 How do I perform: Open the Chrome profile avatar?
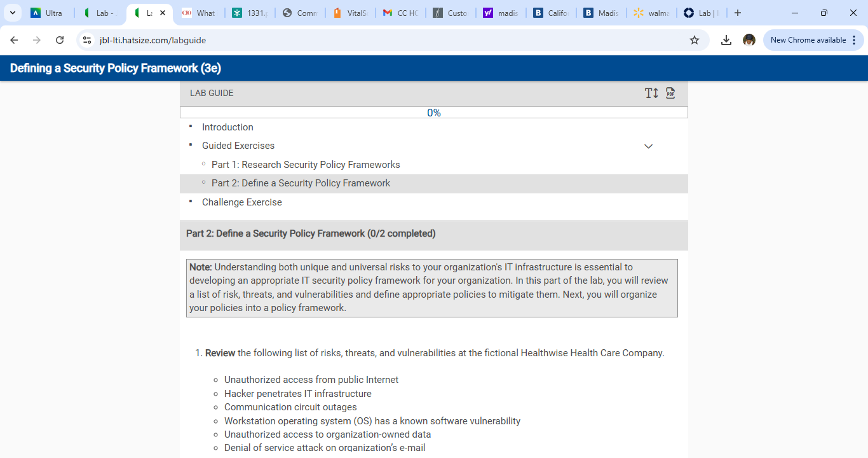tap(749, 40)
